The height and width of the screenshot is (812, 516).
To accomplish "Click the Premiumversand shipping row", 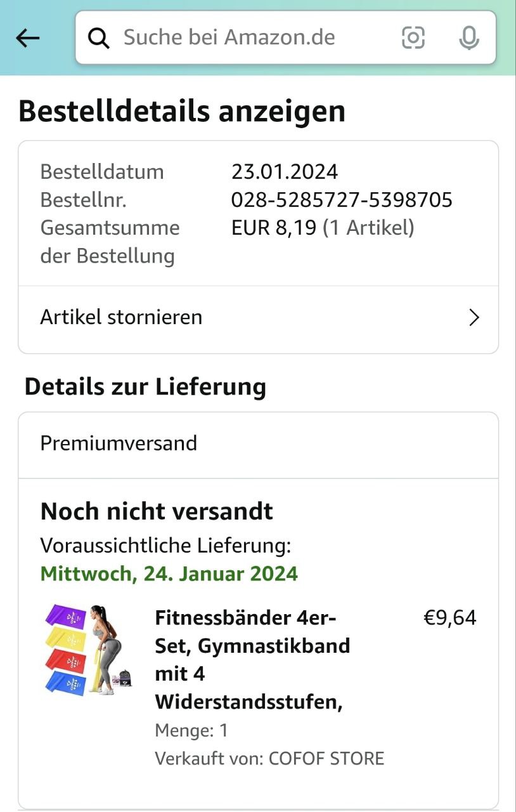I will pyautogui.click(x=119, y=443).
